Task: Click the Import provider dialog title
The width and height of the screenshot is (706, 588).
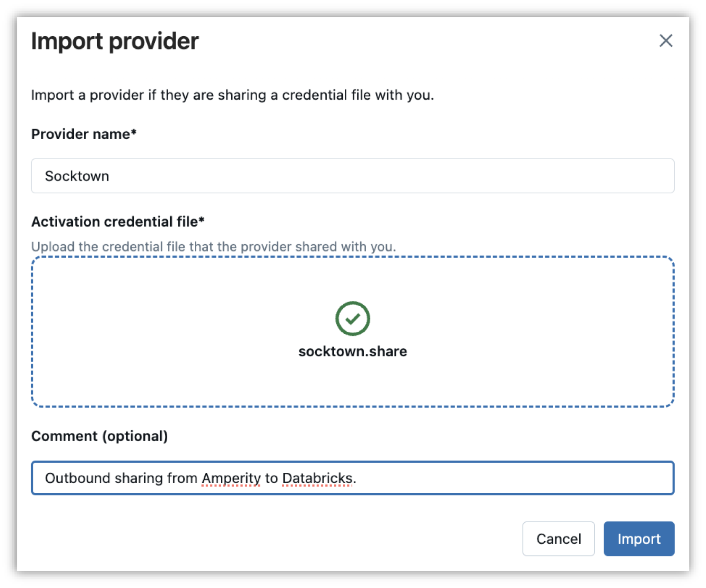Action: point(115,41)
